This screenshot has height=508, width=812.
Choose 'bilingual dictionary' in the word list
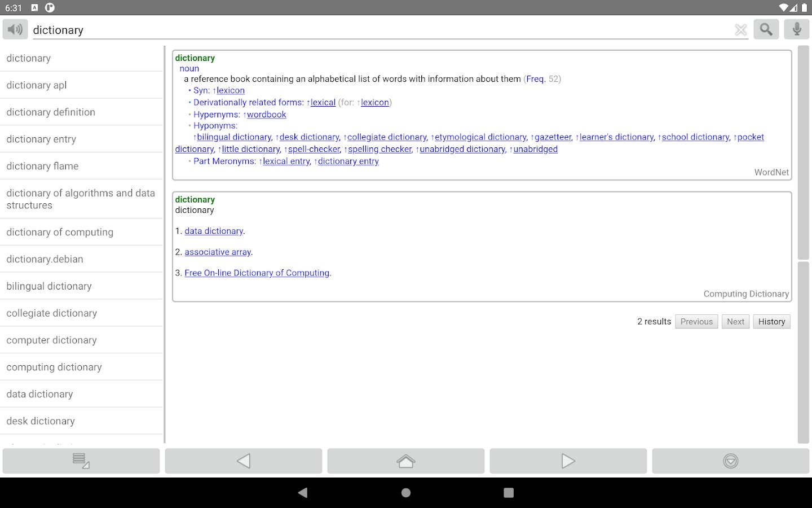tap(49, 286)
